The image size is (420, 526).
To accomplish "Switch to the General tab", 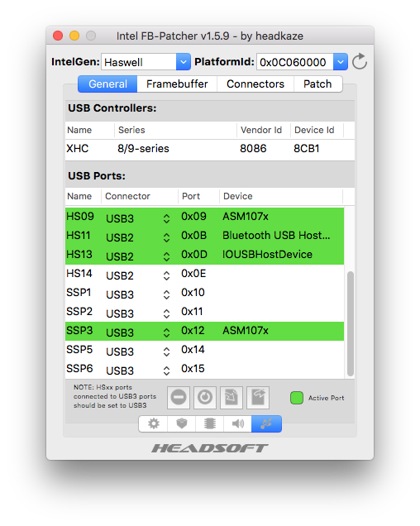I will (107, 84).
